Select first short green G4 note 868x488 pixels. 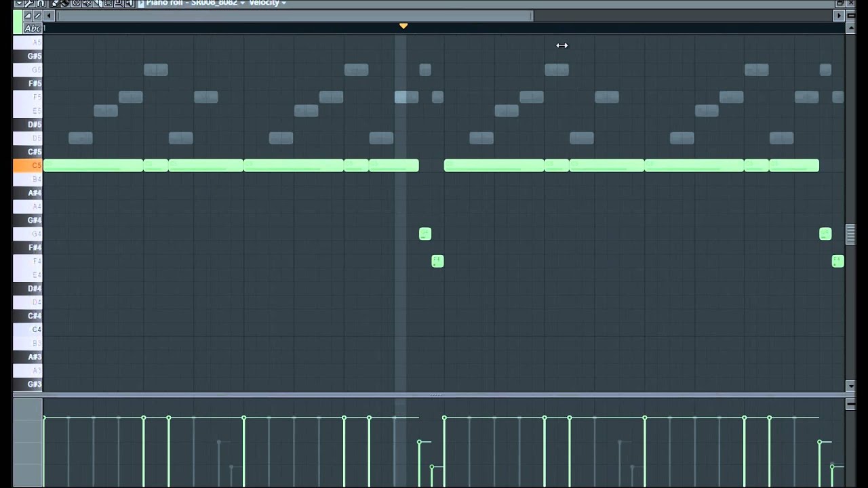click(425, 234)
